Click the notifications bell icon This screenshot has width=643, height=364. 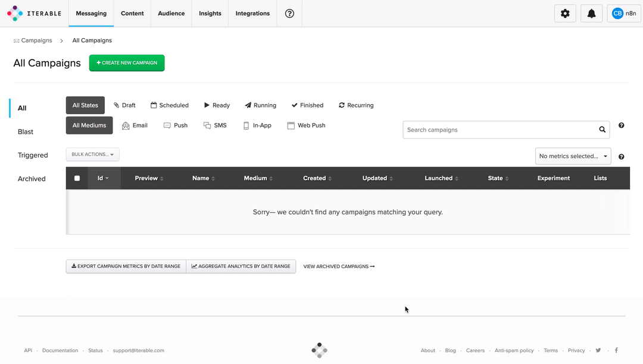pos(591,14)
